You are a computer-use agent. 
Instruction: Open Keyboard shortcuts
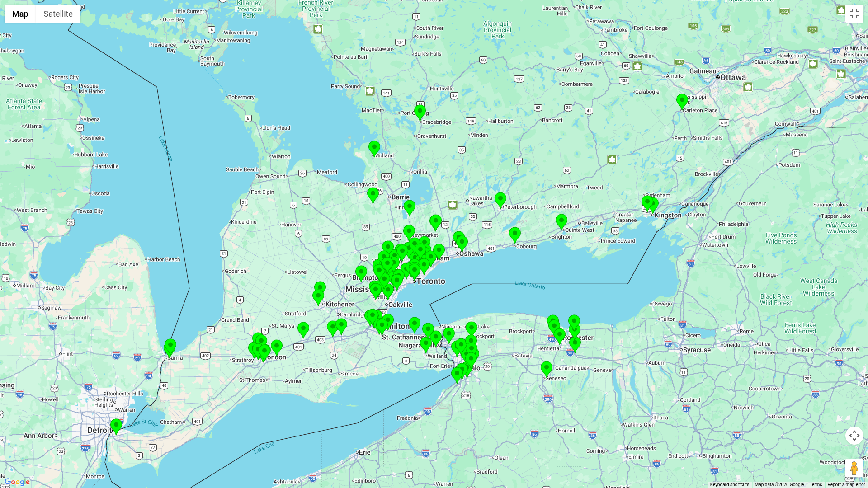[730, 484]
